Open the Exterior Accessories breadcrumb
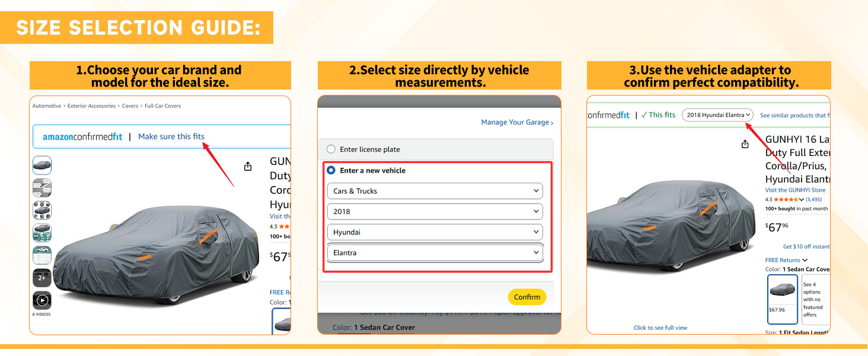Screen dimensions: 868x356 click(91, 106)
